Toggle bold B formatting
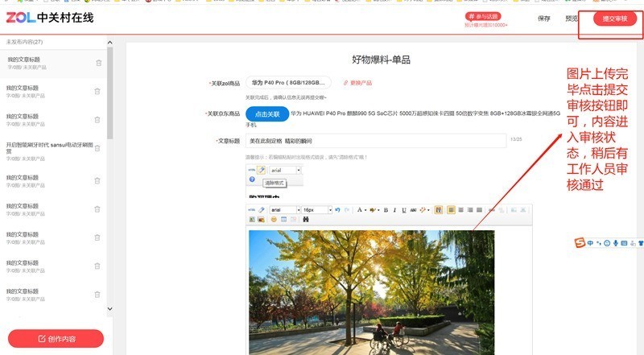Image resolution: width=644 pixels, height=355 pixels. click(x=386, y=210)
